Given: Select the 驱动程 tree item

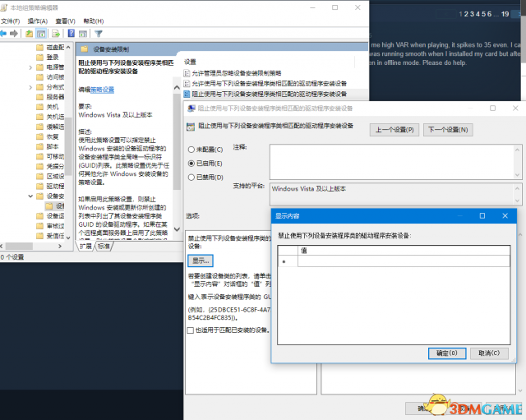Looking at the screenshot, I should pos(55,187).
